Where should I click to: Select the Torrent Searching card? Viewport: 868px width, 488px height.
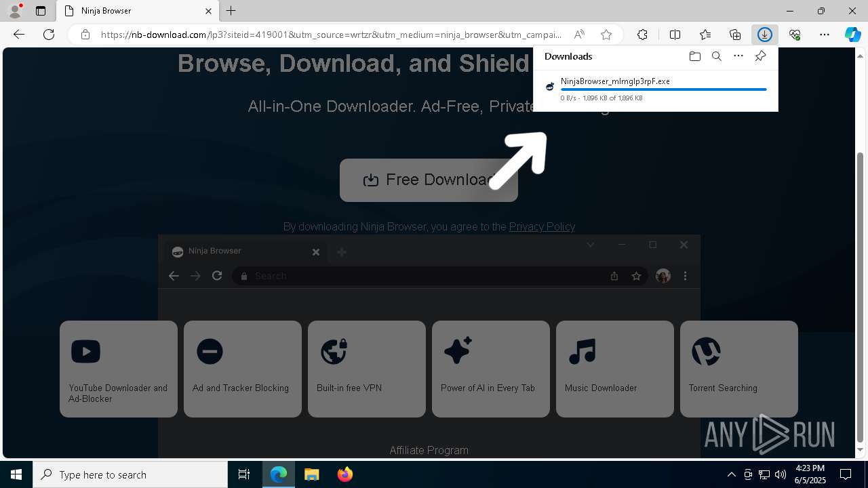739,369
